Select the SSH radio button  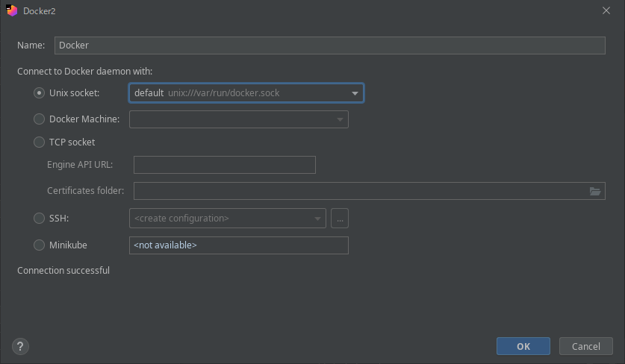40,219
